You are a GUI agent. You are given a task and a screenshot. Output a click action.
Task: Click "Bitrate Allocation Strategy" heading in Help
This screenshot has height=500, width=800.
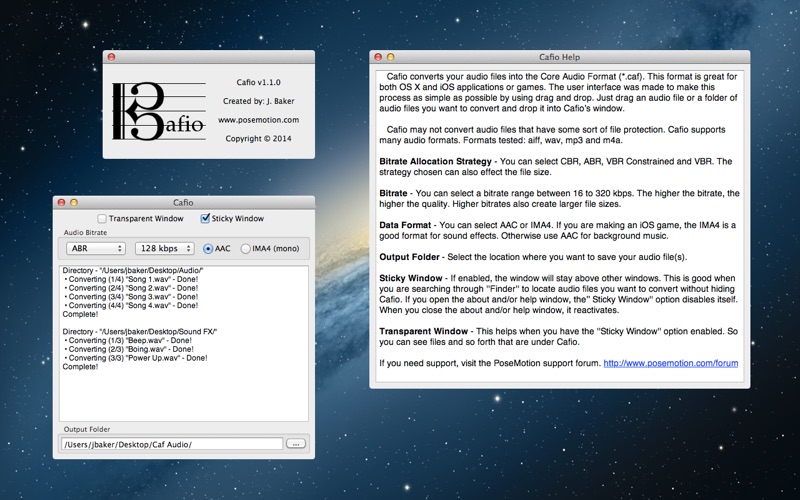point(435,161)
